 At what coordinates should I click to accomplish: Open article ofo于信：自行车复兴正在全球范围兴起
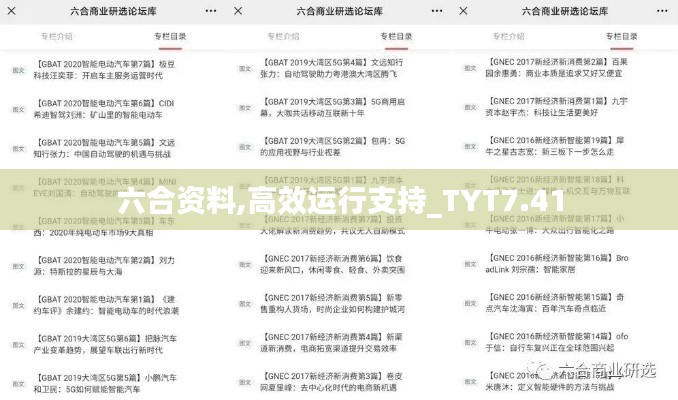click(x=557, y=342)
